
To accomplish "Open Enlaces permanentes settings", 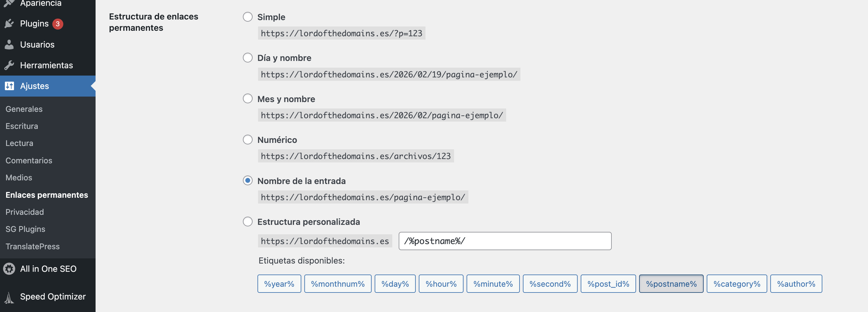I will pyautogui.click(x=47, y=195).
